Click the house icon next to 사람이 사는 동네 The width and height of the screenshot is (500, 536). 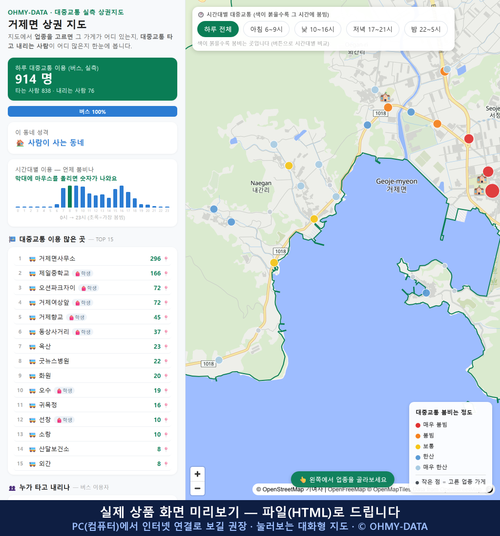20,143
